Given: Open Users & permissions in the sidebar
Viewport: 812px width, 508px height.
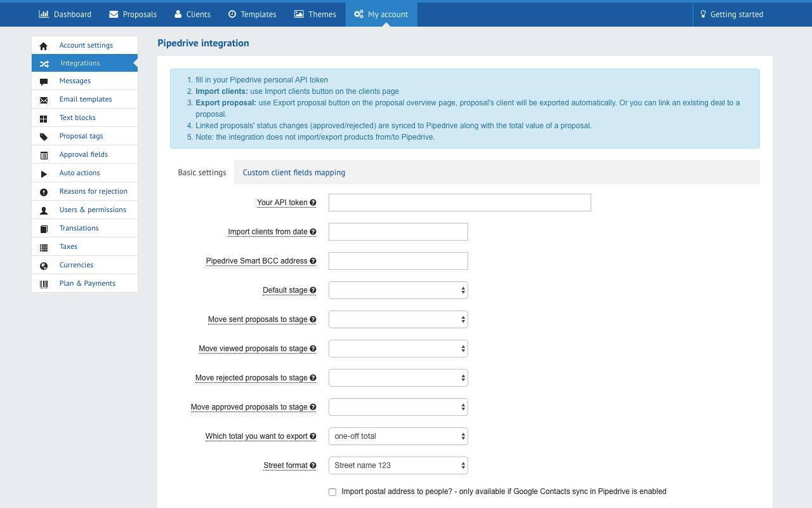Looking at the screenshot, I should click(x=84, y=210).
